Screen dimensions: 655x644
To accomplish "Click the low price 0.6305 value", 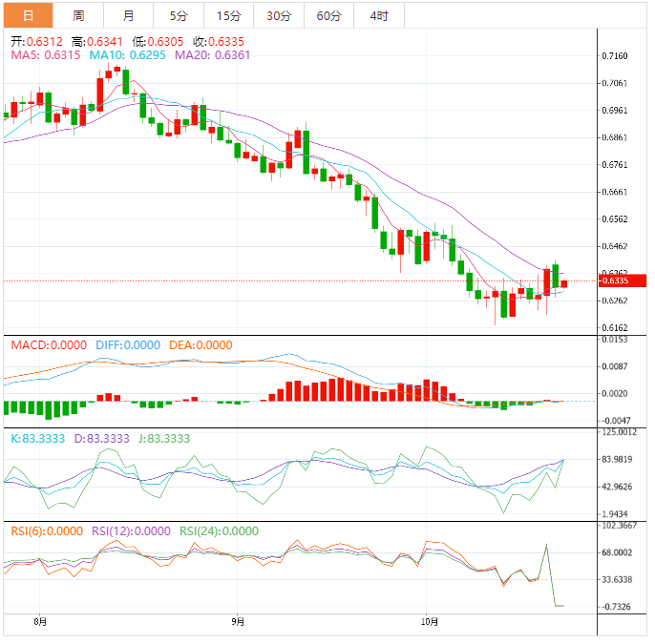I will pyautogui.click(x=165, y=42).
